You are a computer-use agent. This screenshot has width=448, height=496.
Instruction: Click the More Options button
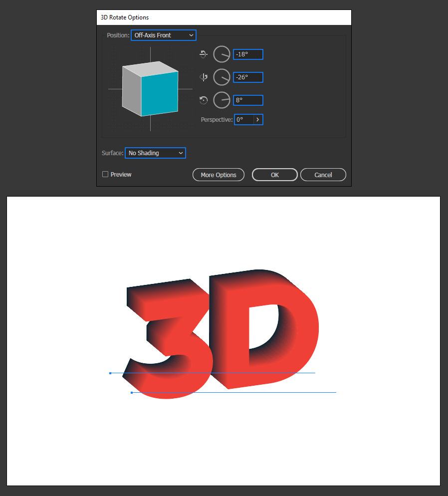pyautogui.click(x=219, y=175)
